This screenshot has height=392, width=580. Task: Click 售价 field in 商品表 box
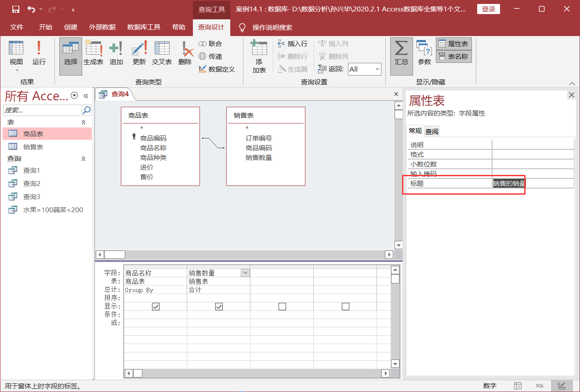point(147,177)
